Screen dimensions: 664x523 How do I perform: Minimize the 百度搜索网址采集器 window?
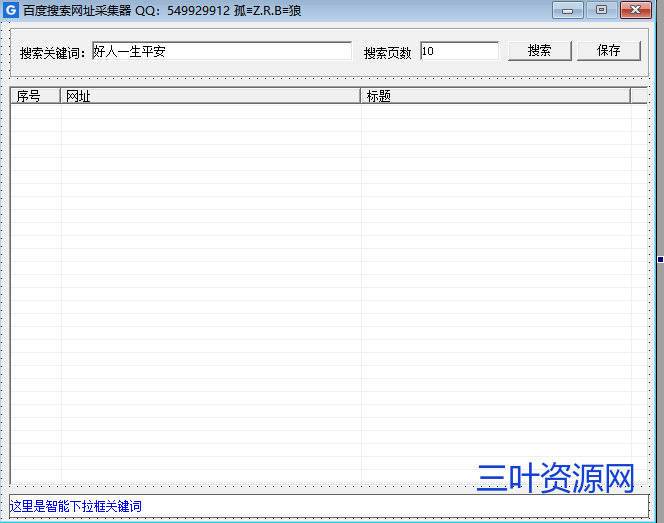point(569,11)
